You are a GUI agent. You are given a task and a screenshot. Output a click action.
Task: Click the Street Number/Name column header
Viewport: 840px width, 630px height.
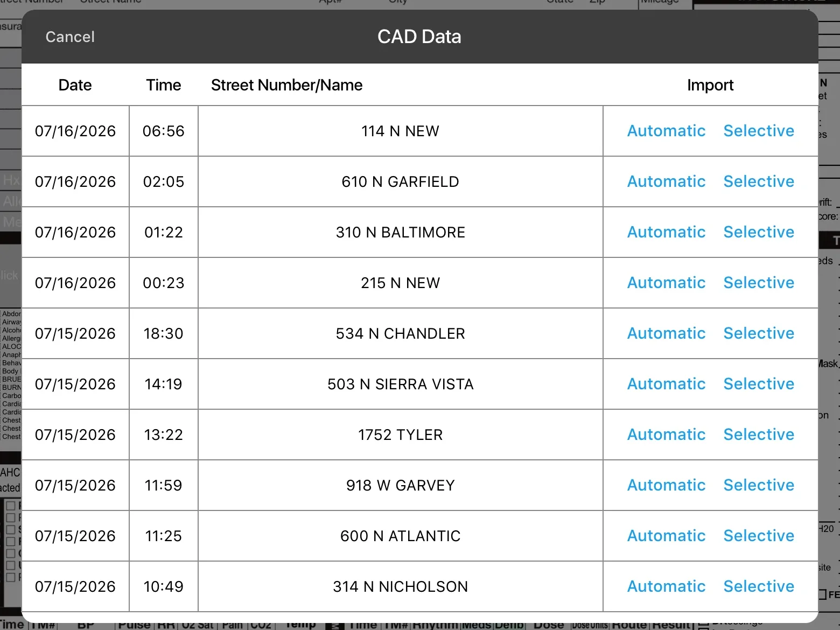[286, 85]
